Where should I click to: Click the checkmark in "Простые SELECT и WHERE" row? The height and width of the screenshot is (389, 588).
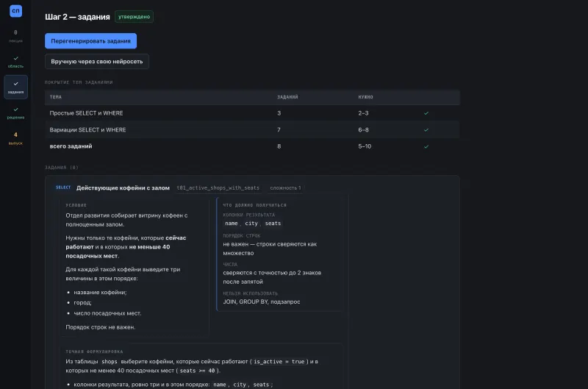click(426, 113)
